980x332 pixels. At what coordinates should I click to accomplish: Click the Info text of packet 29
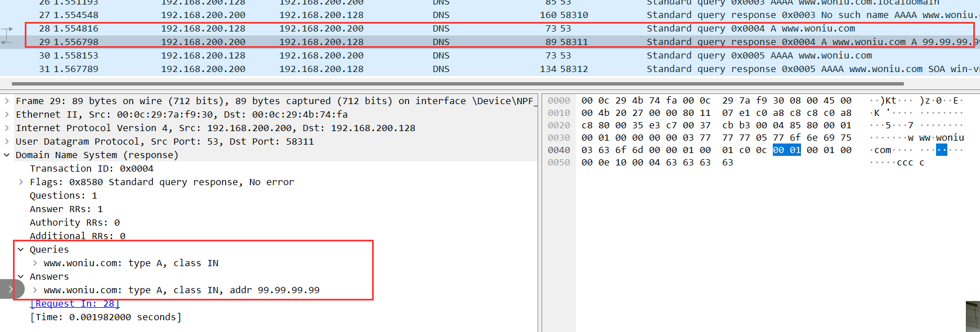pos(813,42)
